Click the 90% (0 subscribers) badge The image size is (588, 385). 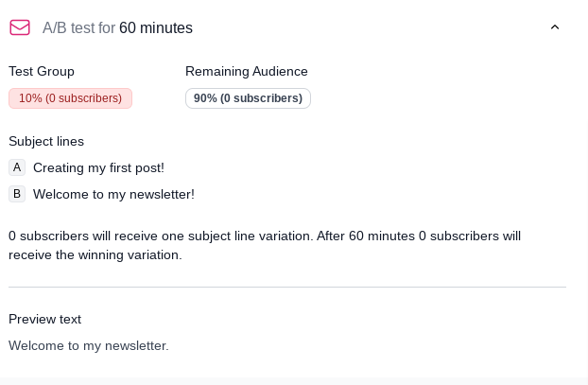coord(248,98)
